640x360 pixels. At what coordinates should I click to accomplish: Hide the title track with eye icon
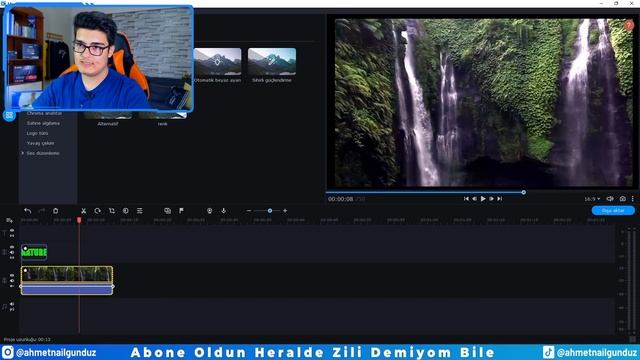tap(12, 231)
